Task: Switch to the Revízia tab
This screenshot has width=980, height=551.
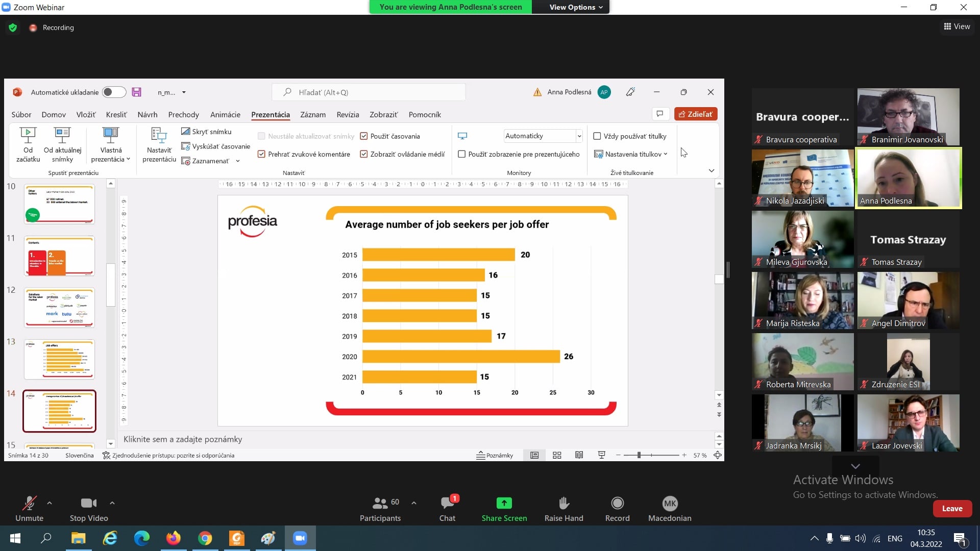Action: click(348, 115)
